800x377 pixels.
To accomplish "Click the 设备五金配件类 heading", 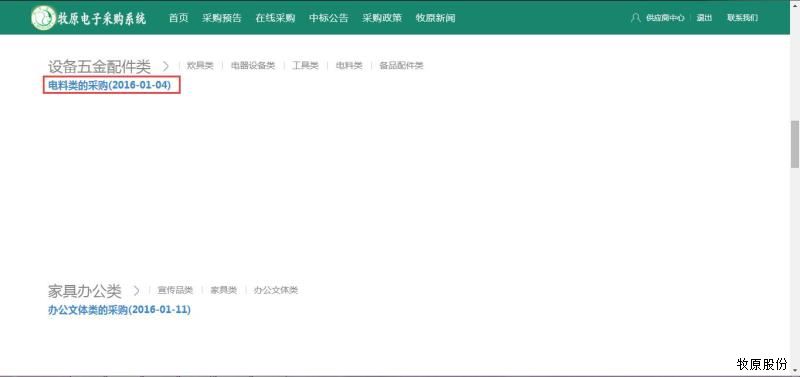I will coord(99,66).
